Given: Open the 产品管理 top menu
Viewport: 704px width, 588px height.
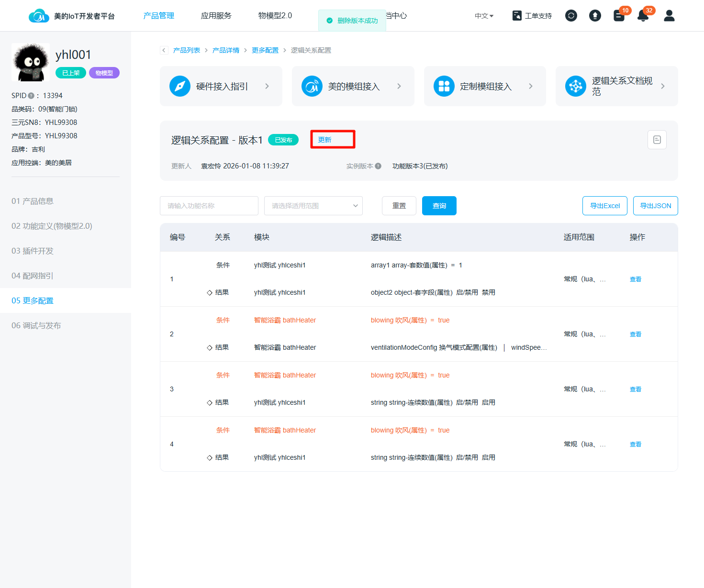Looking at the screenshot, I should [159, 16].
